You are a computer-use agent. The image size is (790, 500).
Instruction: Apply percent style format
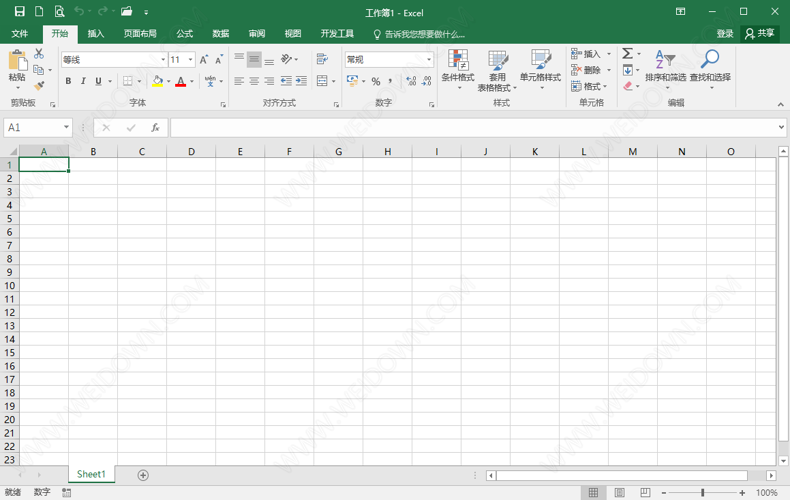tap(376, 81)
